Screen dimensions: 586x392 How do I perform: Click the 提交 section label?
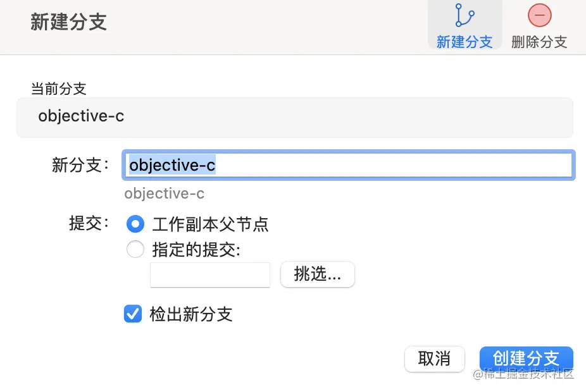point(89,223)
